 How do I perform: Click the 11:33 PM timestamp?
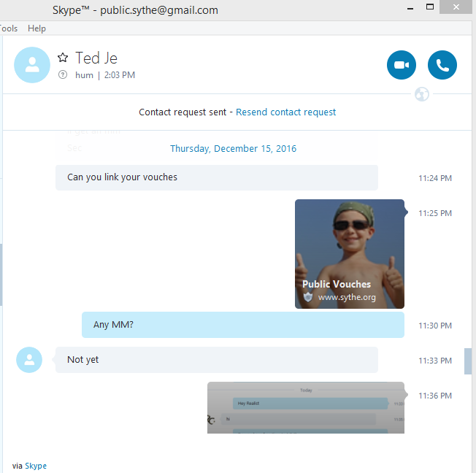click(435, 361)
